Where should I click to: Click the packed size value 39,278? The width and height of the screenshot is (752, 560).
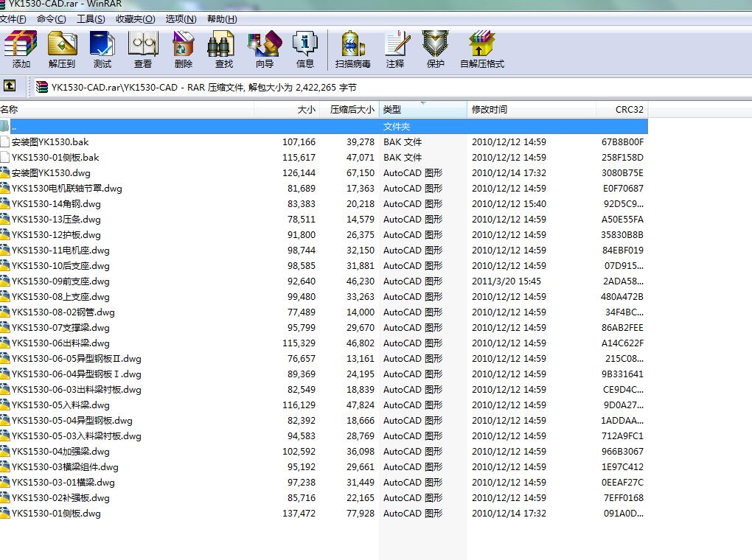(361, 142)
